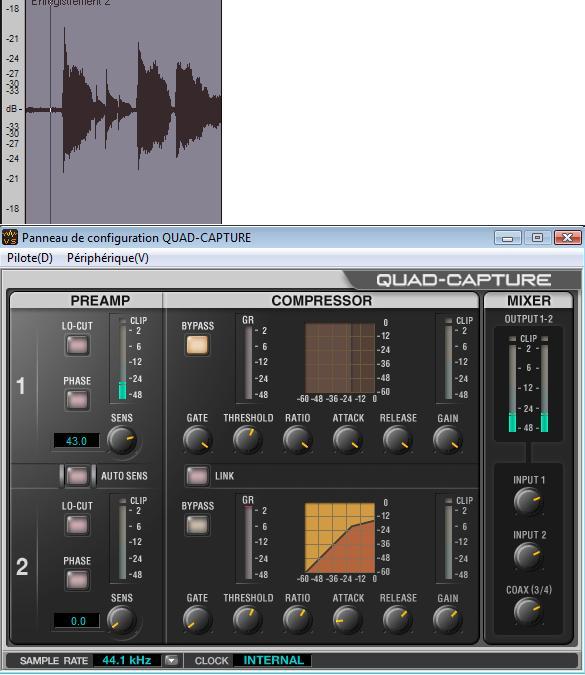
Task: Click channel 1 GATE knob
Action: click(x=197, y=440)
